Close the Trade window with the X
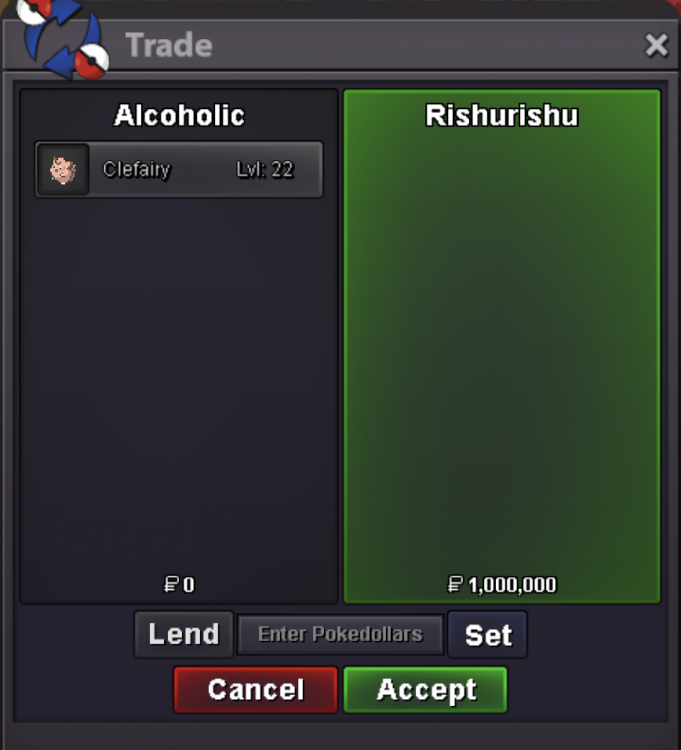 click(x=656, y=45)
